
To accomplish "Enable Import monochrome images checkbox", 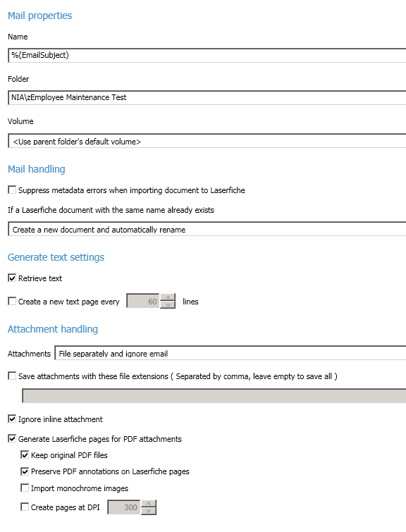I will click(x=25, y=488).
